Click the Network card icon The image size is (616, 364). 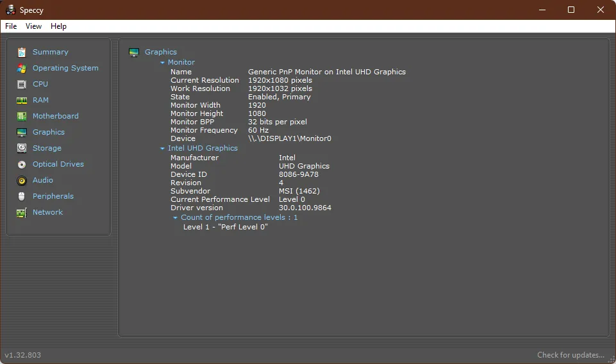pos(22,213)
